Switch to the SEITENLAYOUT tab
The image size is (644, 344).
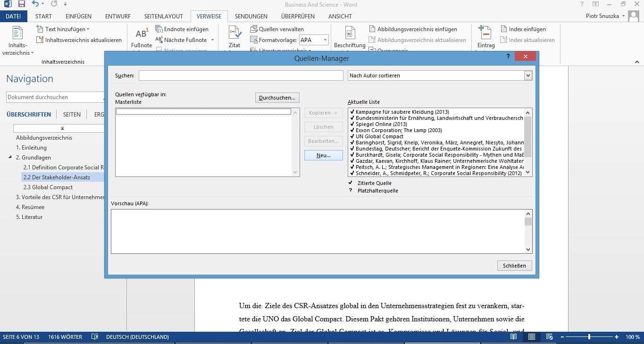[163, 16]
